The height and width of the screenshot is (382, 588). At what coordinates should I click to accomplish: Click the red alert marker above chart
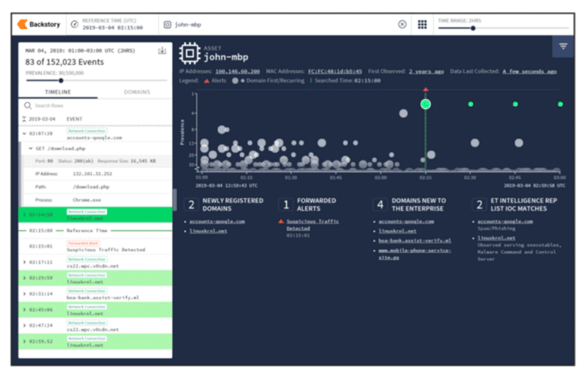tap(425, 89)
